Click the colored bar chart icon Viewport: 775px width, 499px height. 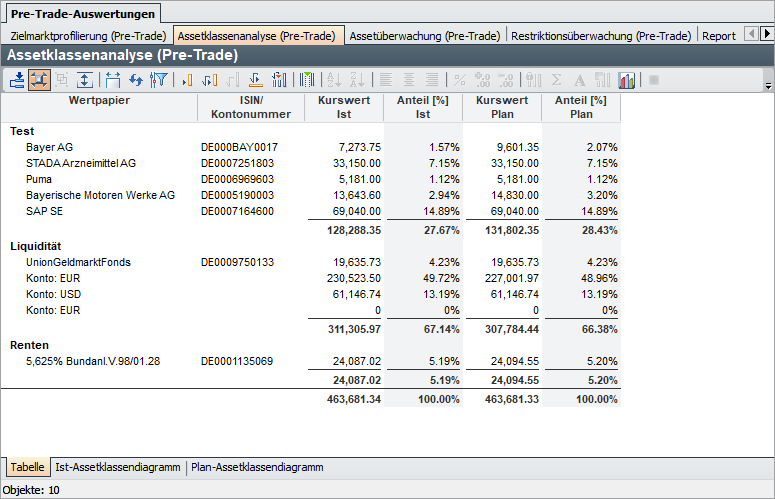tap(627, 80)
